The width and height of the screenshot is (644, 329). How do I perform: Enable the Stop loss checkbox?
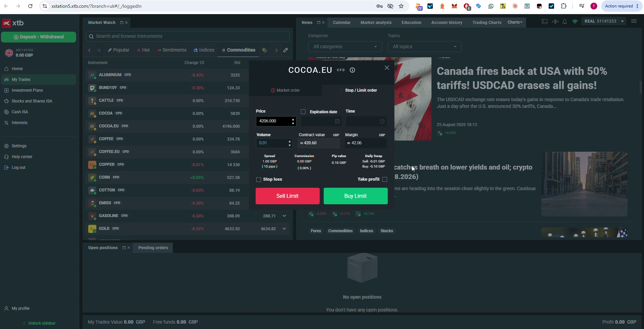[x=259, y=180]
